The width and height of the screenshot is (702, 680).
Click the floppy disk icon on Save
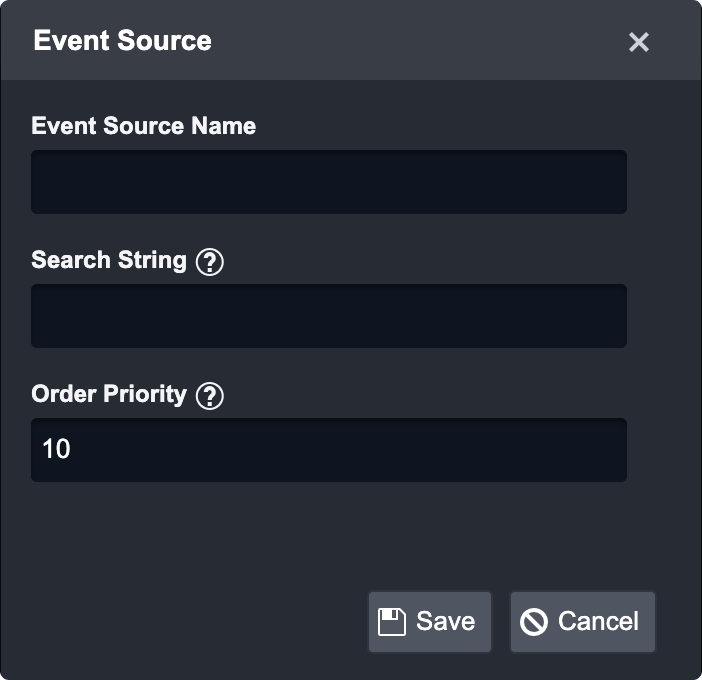tap(392, 622)
